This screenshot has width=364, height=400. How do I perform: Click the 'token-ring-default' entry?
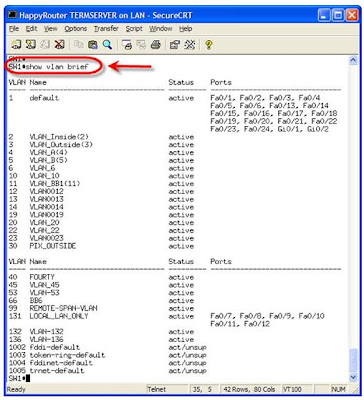tap(67, 355)
